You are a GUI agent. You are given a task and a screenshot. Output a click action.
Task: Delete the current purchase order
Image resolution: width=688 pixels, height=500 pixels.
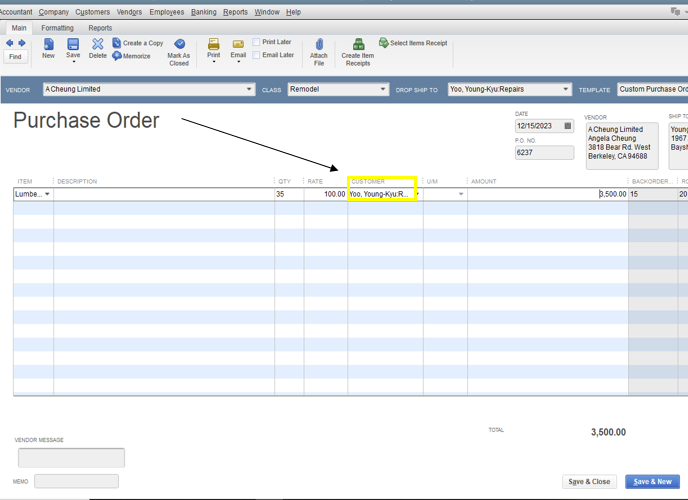(97, 48)
